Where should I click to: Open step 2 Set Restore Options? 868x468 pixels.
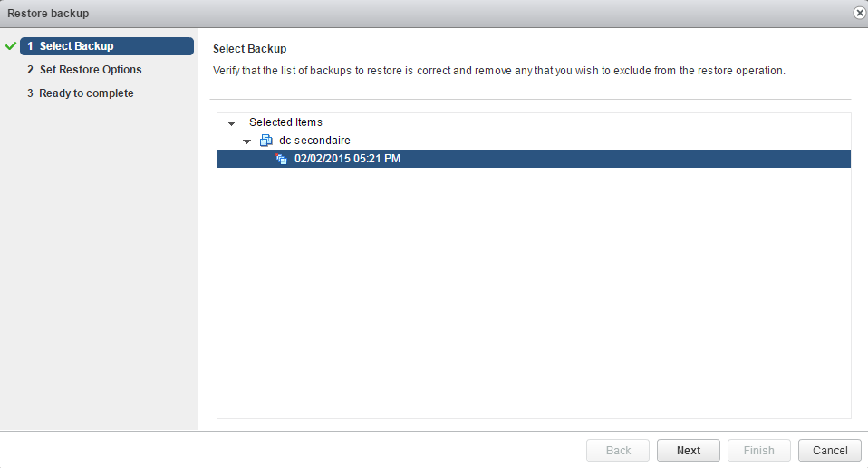90,70
